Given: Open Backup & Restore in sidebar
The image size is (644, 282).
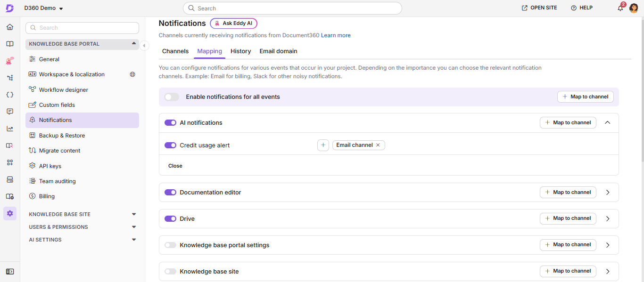Looking at the screenshot, I should click(x=82, y=136).
